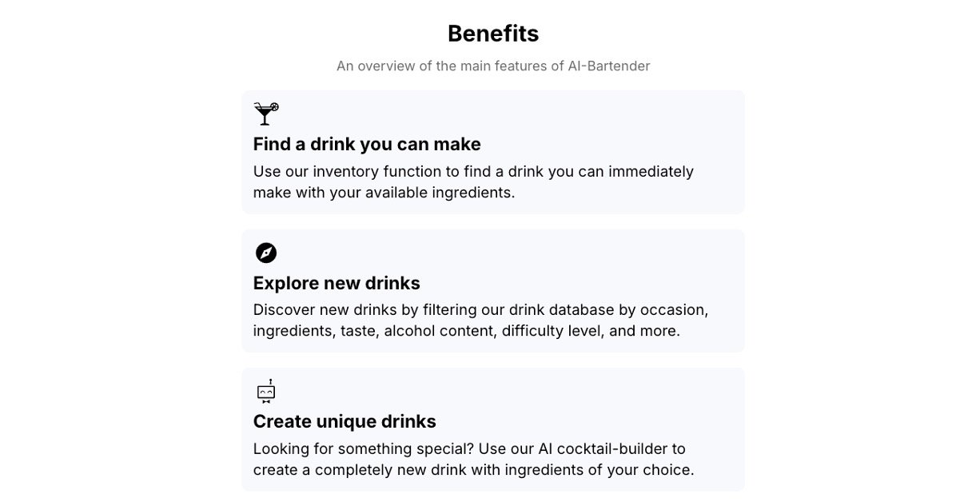Viewport: 980px width, 502px height.
Task: Click the phrase "inventory function" in first card
Action: pos(374,172)
